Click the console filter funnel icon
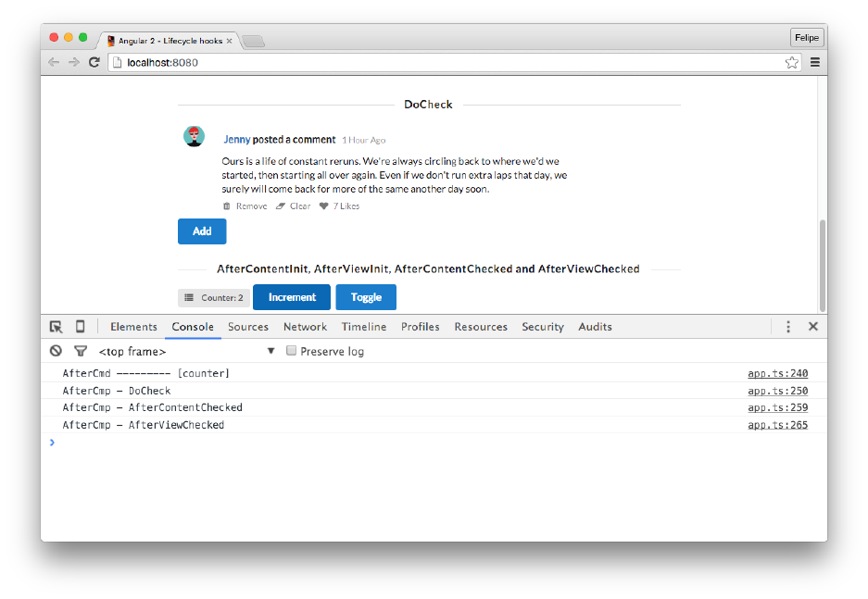868x599 pixels. [x=81, y=351]
